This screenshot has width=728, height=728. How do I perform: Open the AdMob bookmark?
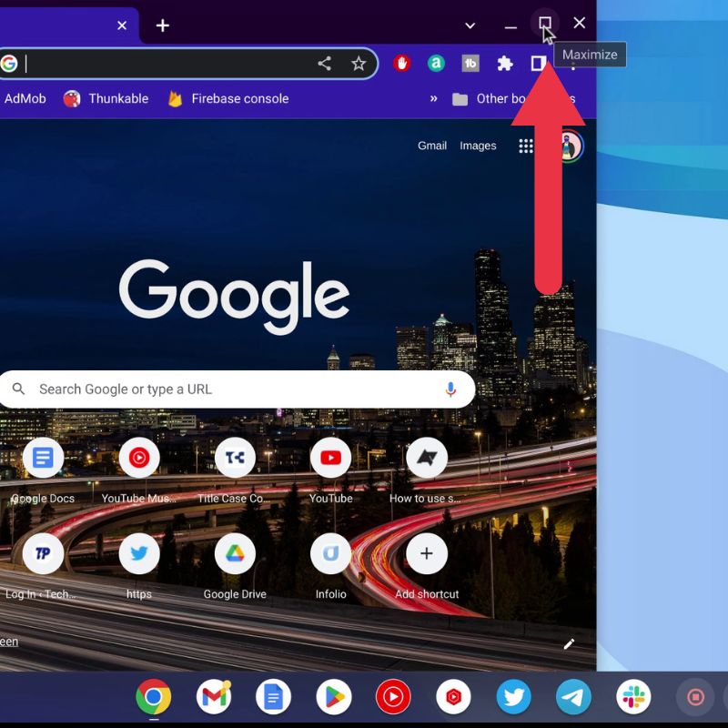point(25,98)
